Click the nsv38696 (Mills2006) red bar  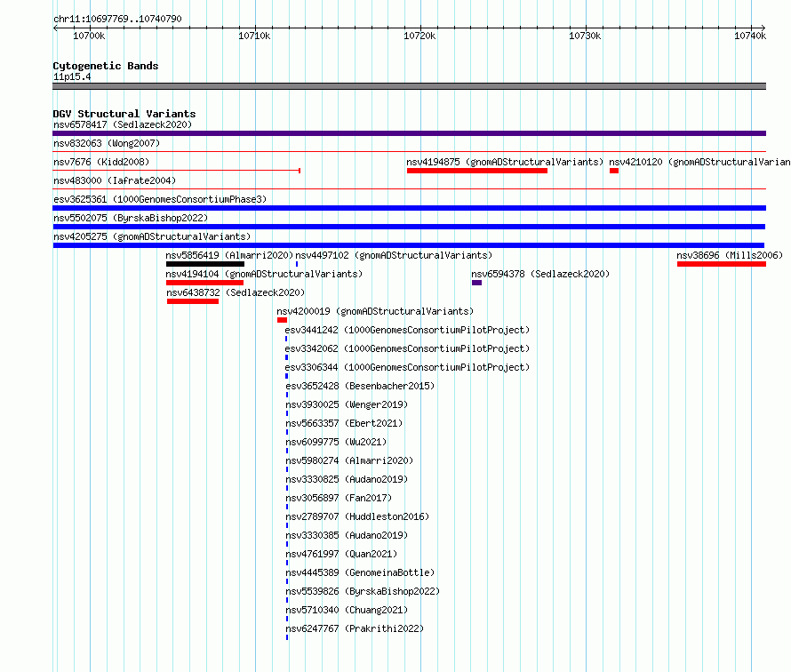(x=722, y=264)
